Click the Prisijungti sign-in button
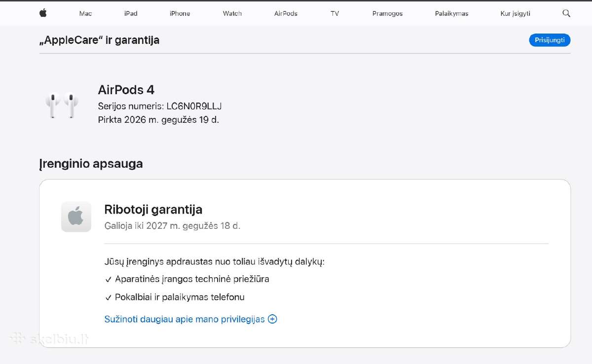This screenshot has height=364, width=592. click(550, 40)
